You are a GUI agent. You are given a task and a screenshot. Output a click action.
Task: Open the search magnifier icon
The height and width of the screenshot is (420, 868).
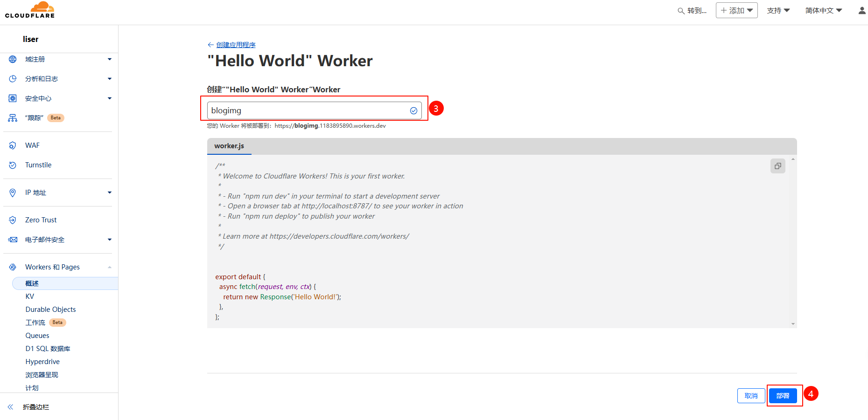(681, 11)
